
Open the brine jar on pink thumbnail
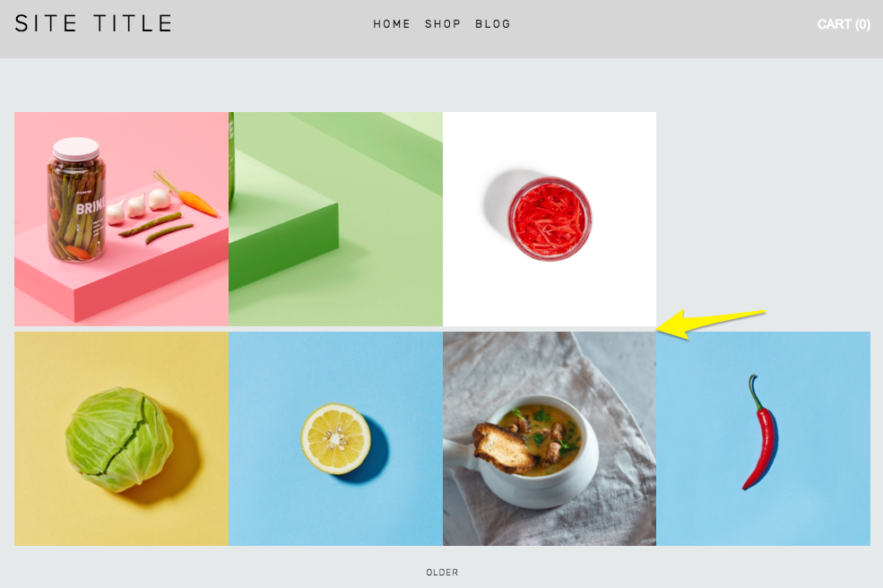122,219
